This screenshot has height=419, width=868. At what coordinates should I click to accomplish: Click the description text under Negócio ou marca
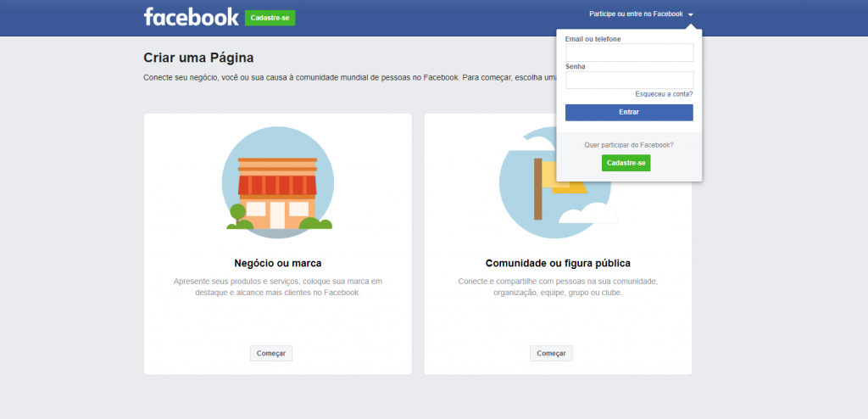click(277, 287)
